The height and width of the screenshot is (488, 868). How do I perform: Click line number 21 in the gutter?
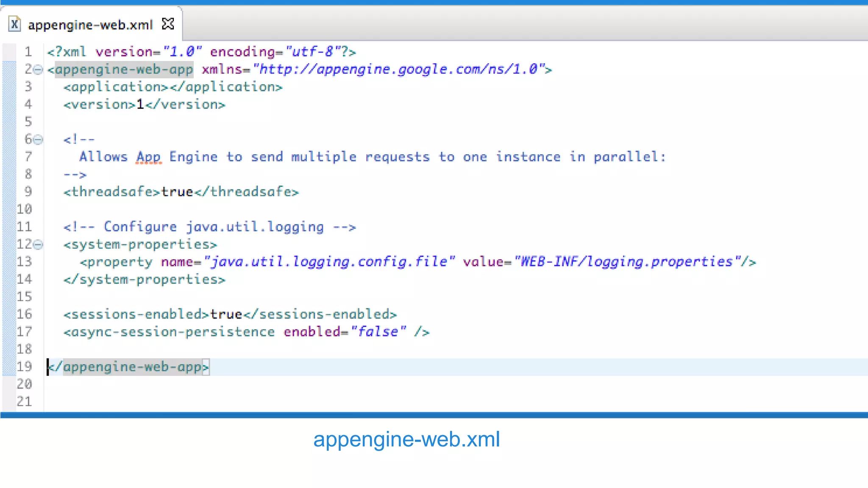[x=24, y=402]
